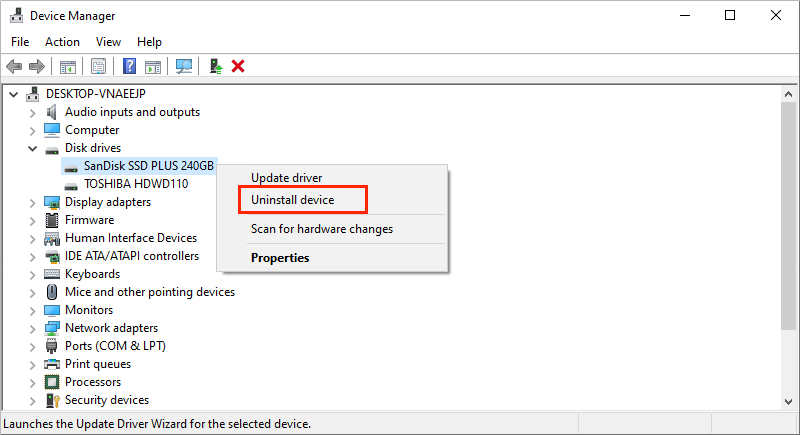Expand the Processors category
The height and width of the screenshot is (435, 800).
pos(33,383)
